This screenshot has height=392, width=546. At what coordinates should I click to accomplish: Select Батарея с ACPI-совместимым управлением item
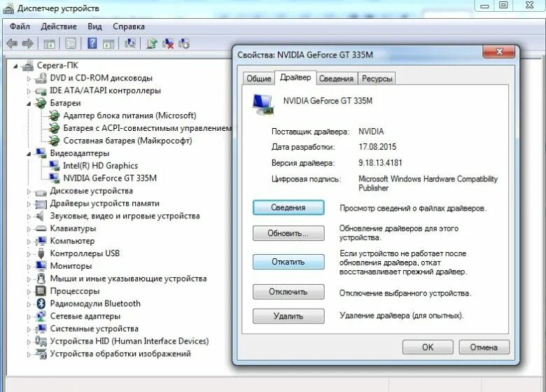click(147, 128)
